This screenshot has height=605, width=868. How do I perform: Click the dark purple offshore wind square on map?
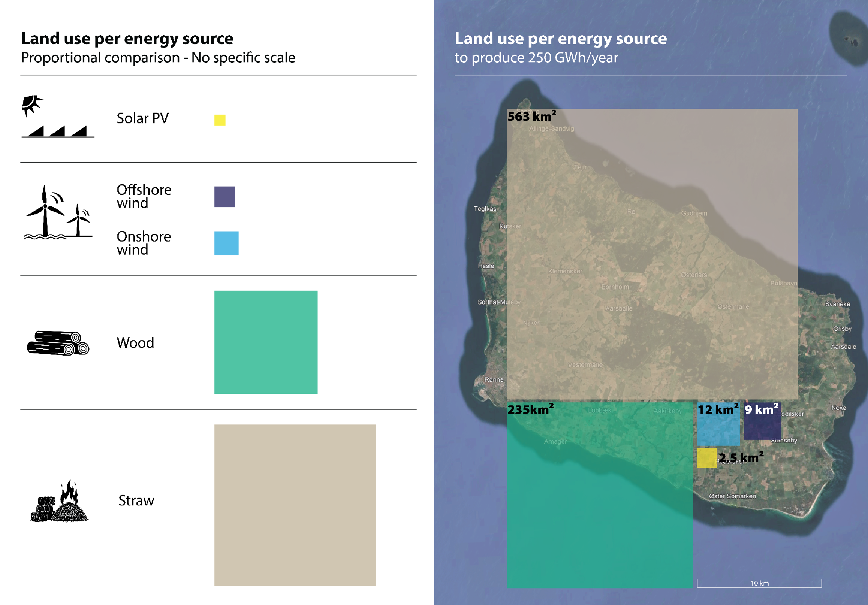pos(763,421)
